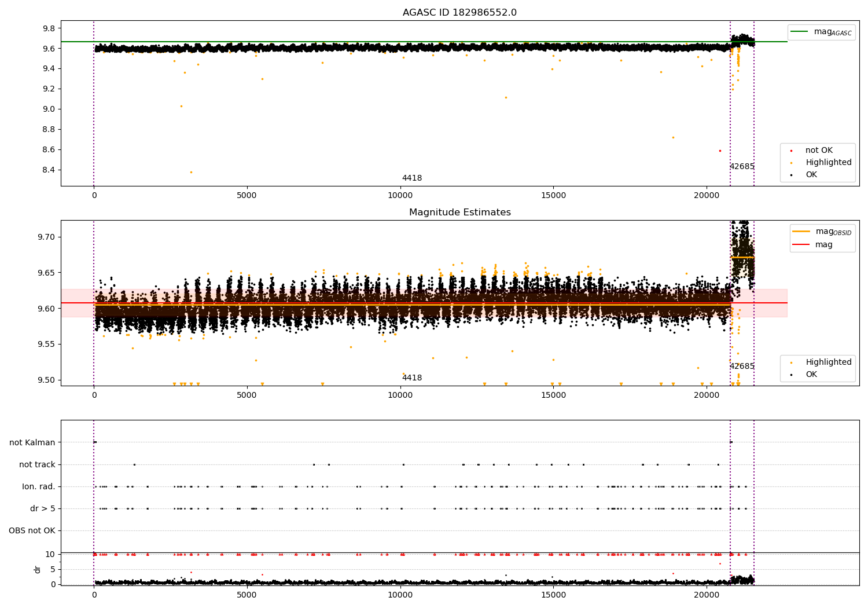Click the 'dr > 5' axis label
This screenshot has width=868, height=608.
tap(43, 509)
